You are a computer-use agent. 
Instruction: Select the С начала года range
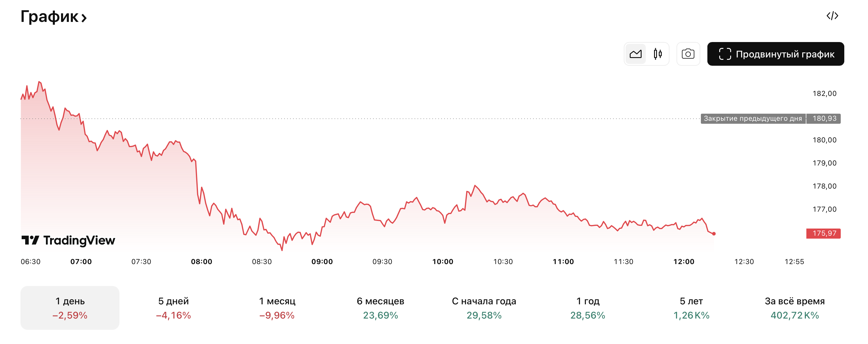(484, 308)
